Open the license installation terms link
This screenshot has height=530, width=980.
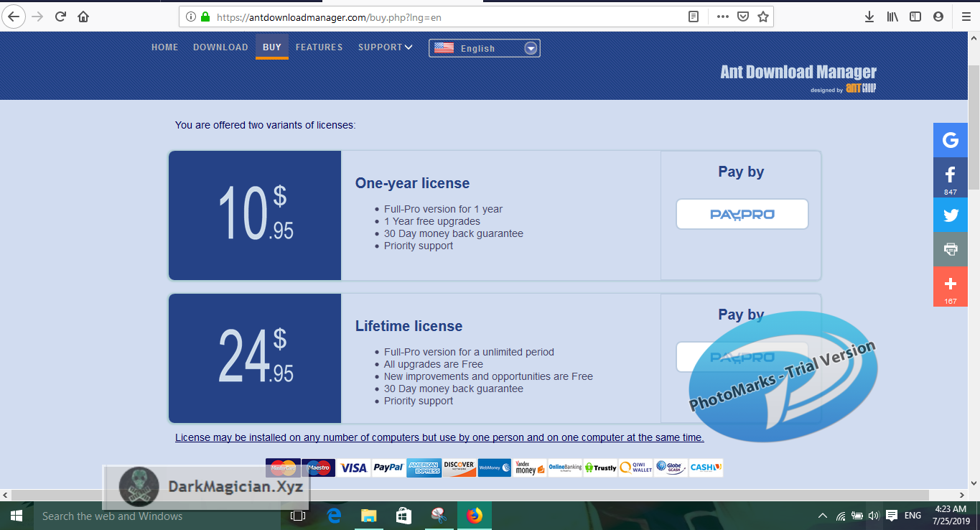439,437
